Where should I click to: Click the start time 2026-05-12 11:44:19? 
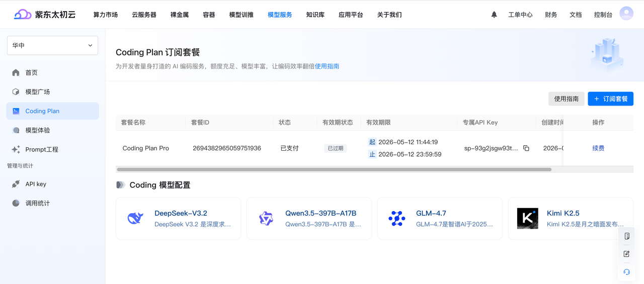point(408,142)
